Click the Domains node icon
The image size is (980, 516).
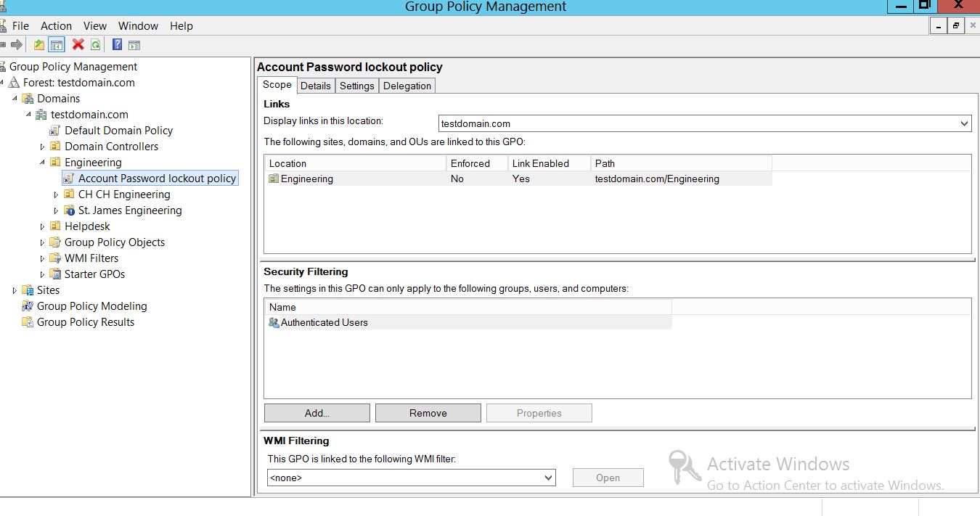click(x=28, y=99)
